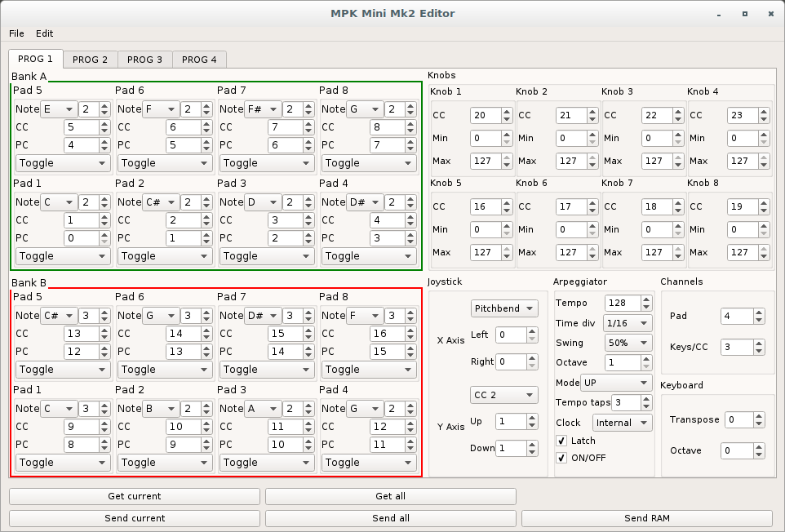Image resolution: width=785 pixels, height=532 pixels.
Task: Open Bank B Pad 7 note D# dropdown
Action: point(263,316)
